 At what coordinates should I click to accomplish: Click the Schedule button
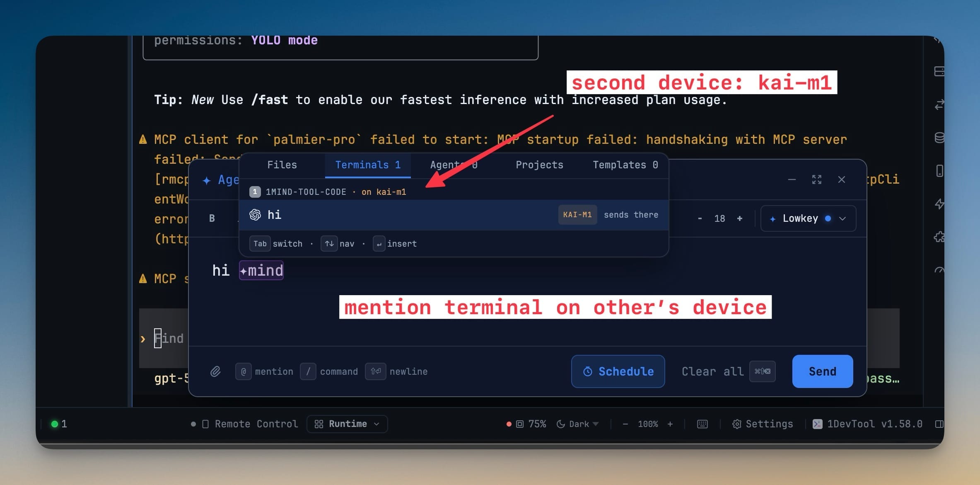(x=618, y=371)
